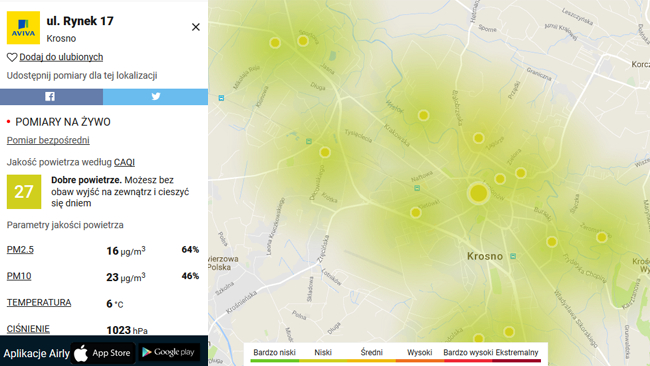Close the ul. Rynek 17 panel
This screenshot has width=650, height=366.
point(196,27)
